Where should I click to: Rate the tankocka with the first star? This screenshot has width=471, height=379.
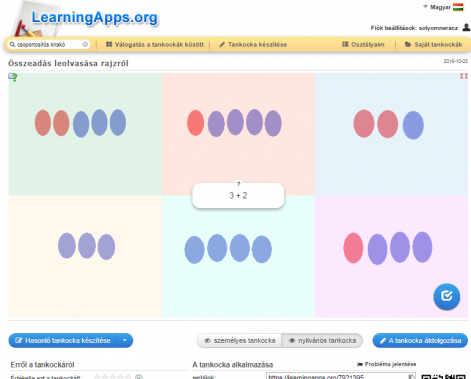97,377
